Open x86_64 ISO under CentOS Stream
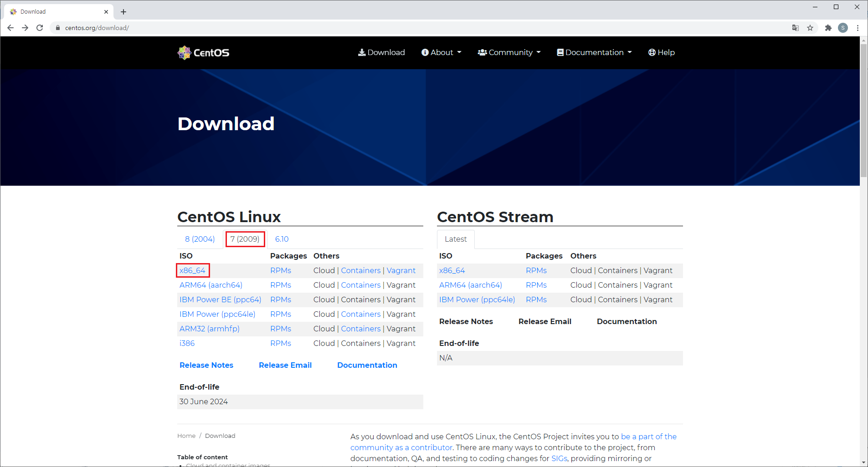The image size is (868, 467). pos(452,270)
